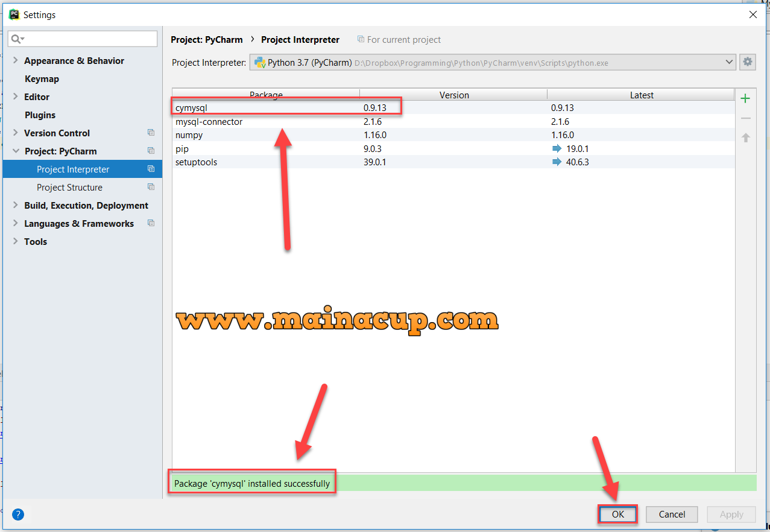Viewport: 770px width, 532px height.
Task: Click the project-level icon beside Project Interpreter
Action: [151, 169]
